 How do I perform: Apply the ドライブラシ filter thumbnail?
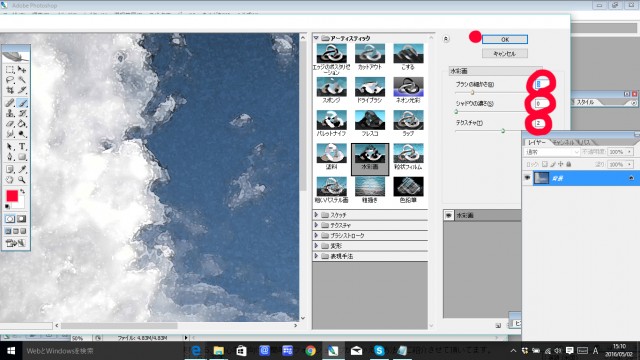[x=370, y=90]
